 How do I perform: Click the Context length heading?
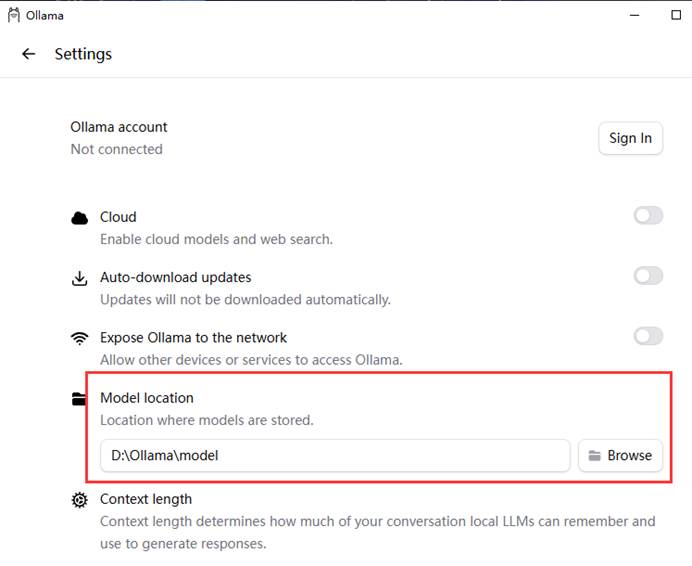(146, 499)
